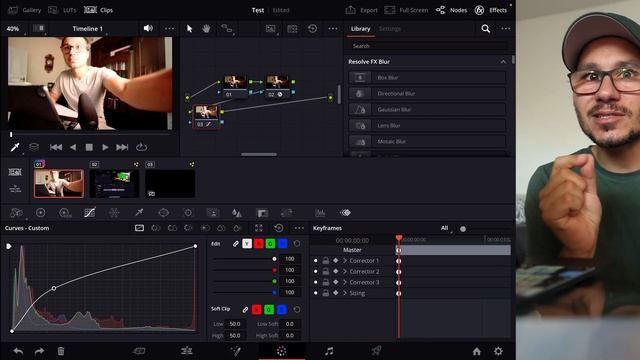
Task: Toggle curve Edit channel link icon
Action: tap(236, 244)
